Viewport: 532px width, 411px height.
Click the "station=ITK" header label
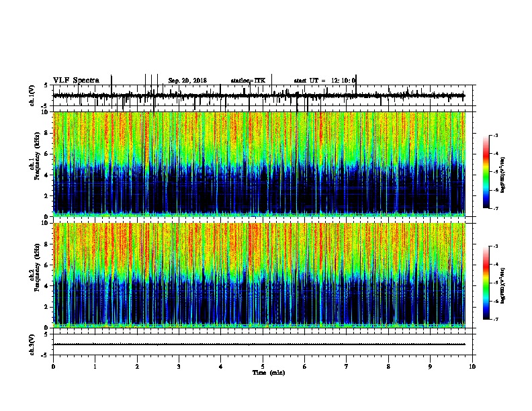point(248,81)
